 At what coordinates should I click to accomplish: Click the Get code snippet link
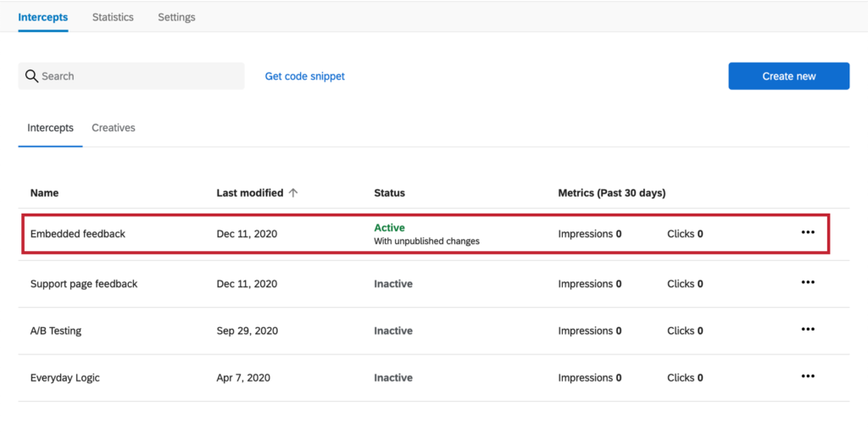[305, 76]
